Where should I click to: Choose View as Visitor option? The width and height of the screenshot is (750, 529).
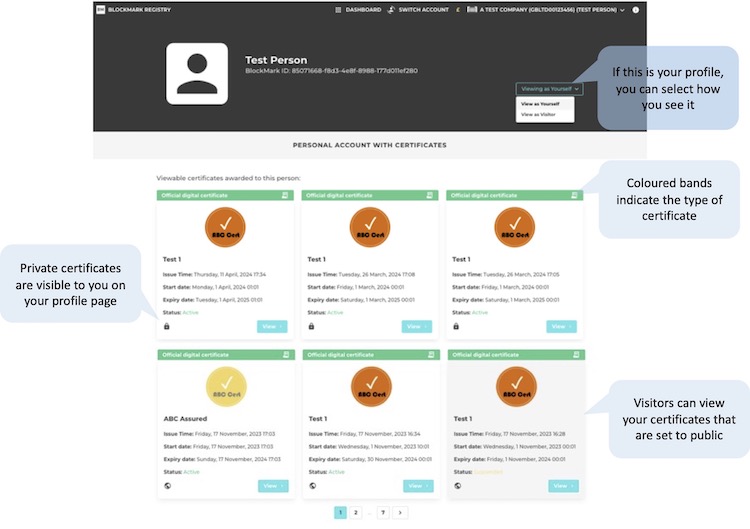[x=538, y=114]
